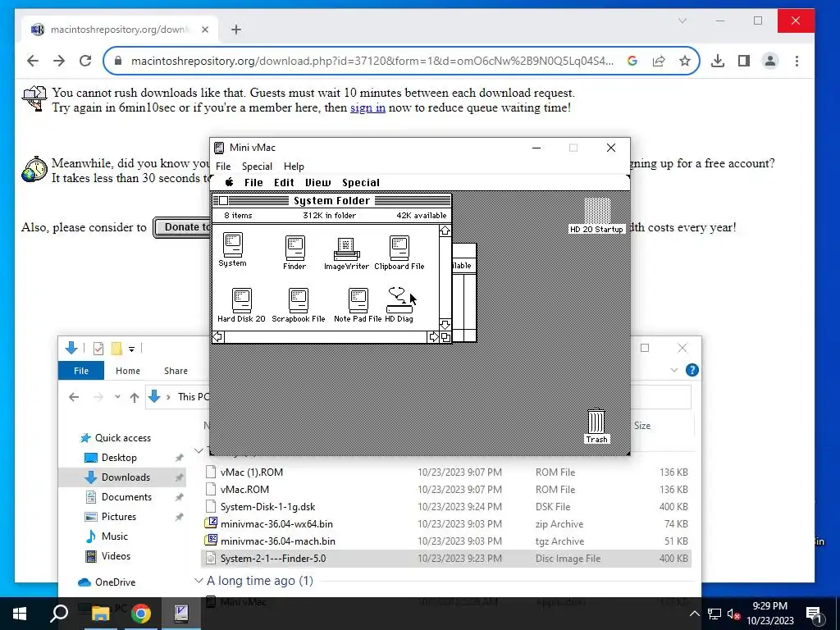Image resolution: width=840 pixels, height=630 pixels.
Task: Click the share this page icon
Action: [x=659, y=61]
